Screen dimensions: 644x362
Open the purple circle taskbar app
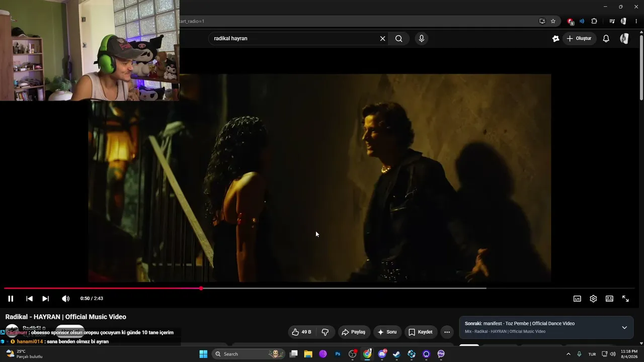click(x=427, y=354)
